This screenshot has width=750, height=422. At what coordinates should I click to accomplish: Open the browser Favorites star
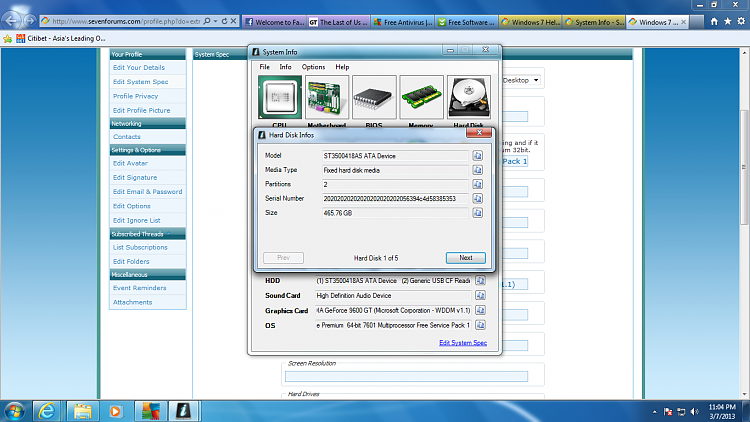(728, 22)
